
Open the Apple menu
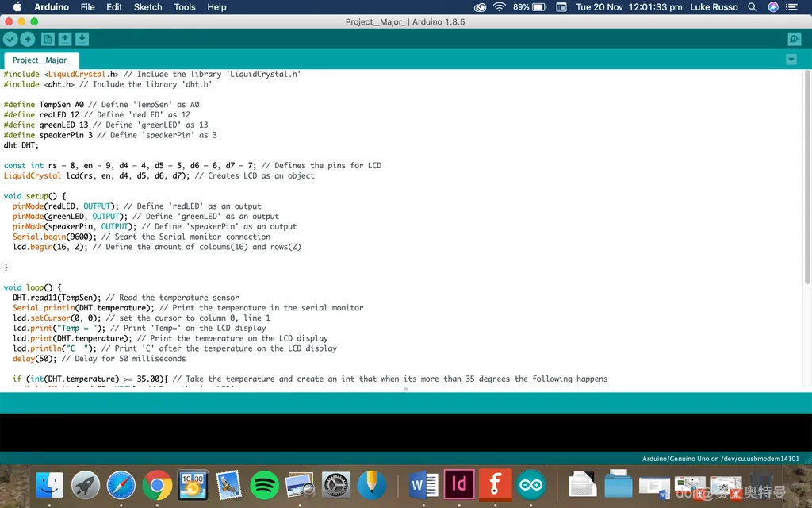click(17, 6)
